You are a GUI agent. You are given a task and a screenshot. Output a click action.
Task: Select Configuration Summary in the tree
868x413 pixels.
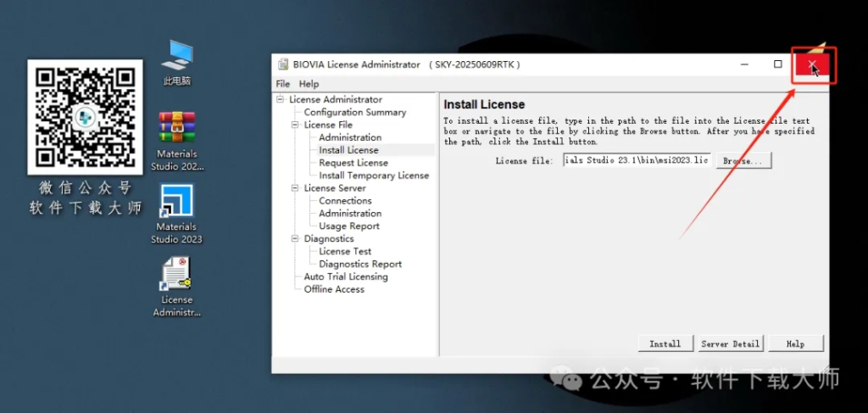354,113
